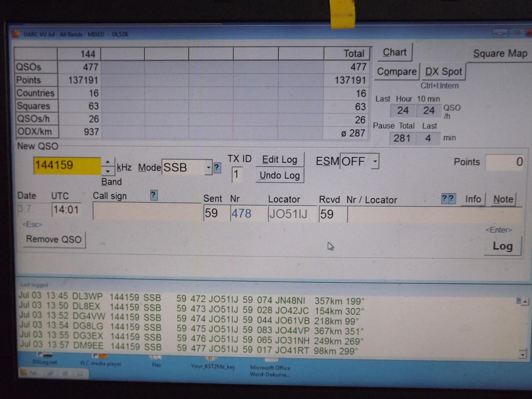Decrease frequency with the down stepper arrow
The width and height of the screenshot is (532, 399).
[x=108, y=171]
